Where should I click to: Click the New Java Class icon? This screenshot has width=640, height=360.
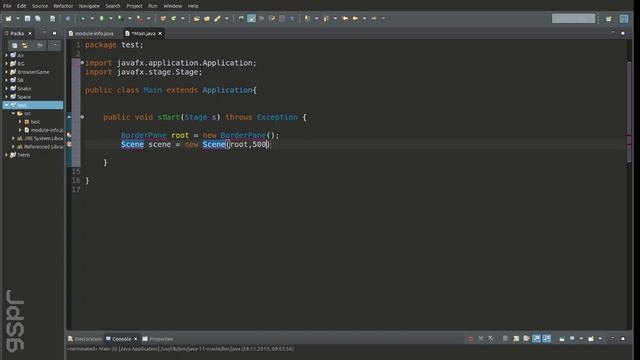tap(174, 18)
